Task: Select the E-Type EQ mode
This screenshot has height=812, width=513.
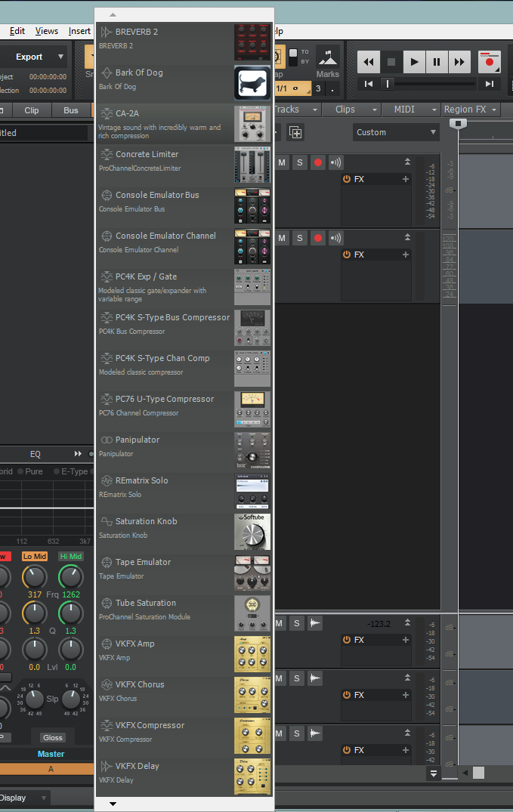Action: pyautogui.click(x=72, y=472)
